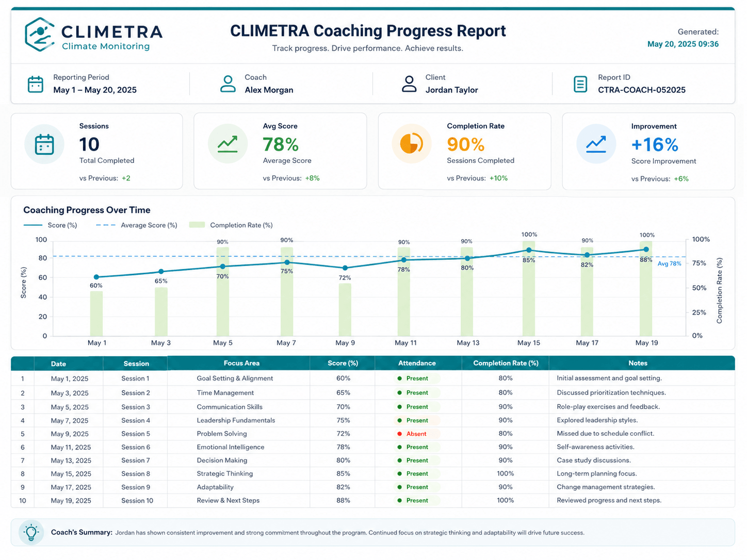The image size is (747, 560).
Task: Click the May 15 score point 85%
Action: 529,250
